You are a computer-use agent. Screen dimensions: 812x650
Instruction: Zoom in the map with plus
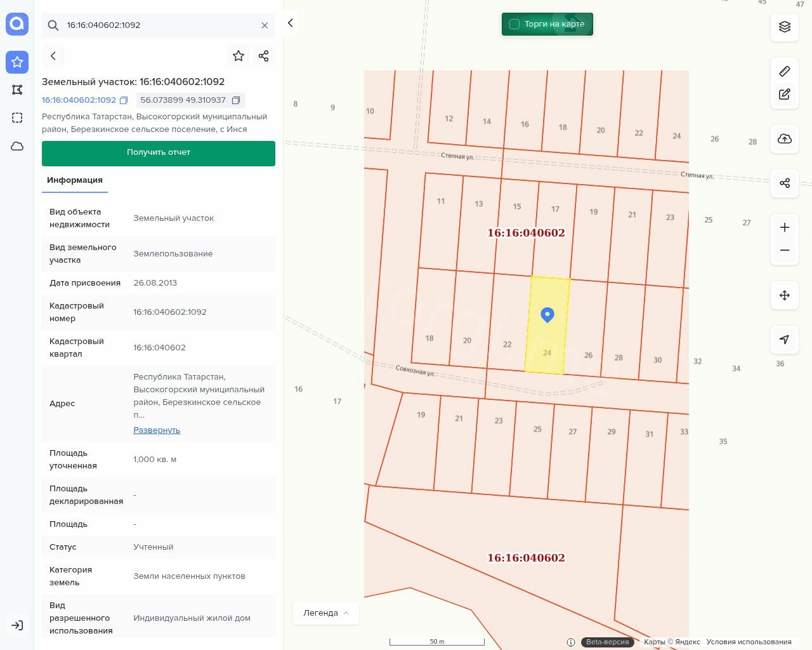click(785, 228)
